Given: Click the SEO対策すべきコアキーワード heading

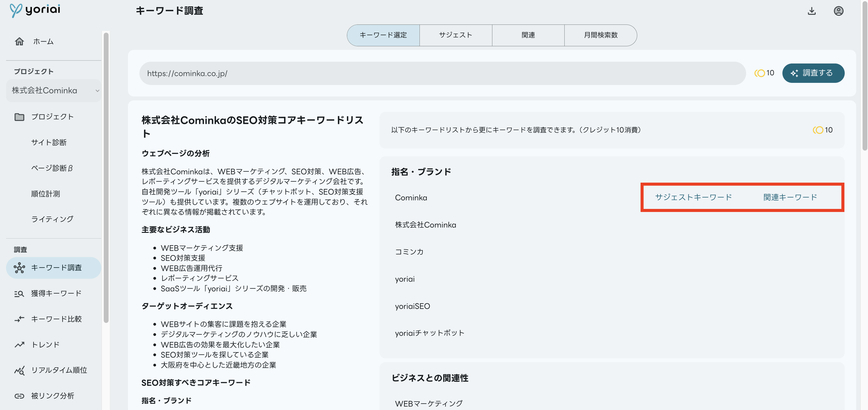Looking at the screenshot, I should pyautogui.click(x=196, y=383).
